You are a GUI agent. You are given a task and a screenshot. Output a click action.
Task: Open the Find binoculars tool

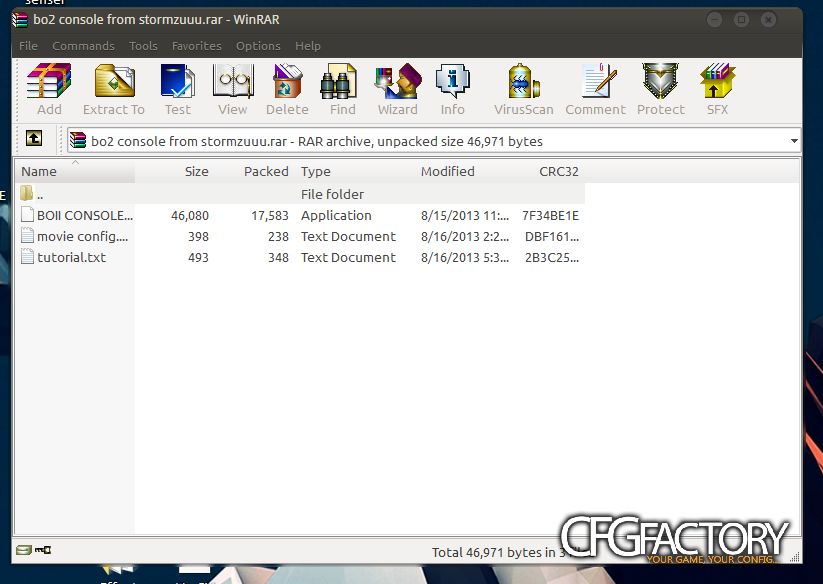[339, 81]
